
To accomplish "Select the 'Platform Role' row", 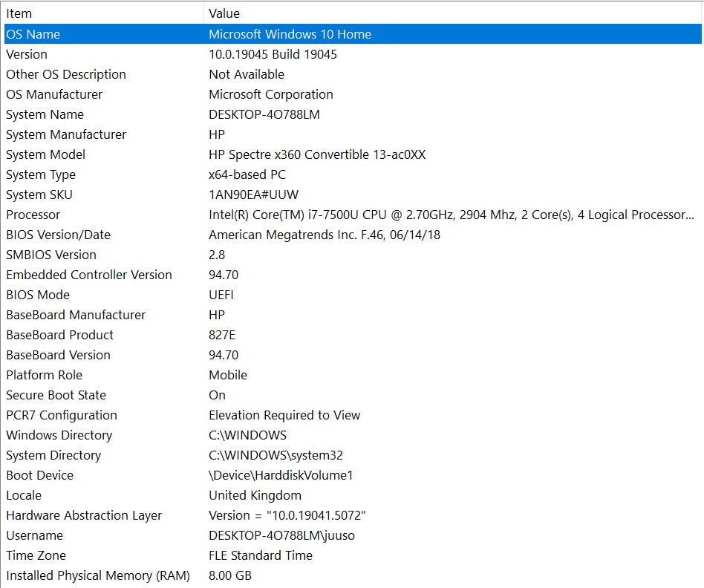I will coord(45,375).
